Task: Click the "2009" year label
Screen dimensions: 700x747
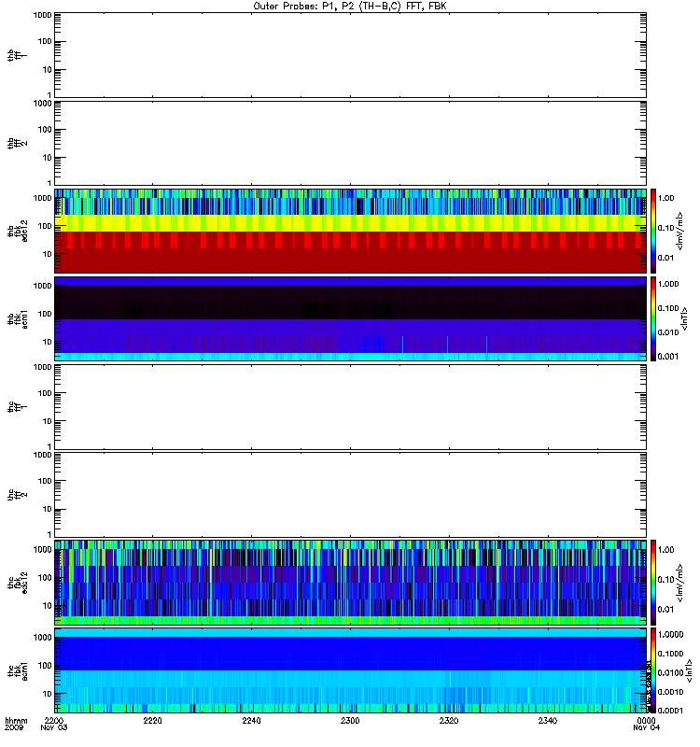Action: click(x=14, y=727)
